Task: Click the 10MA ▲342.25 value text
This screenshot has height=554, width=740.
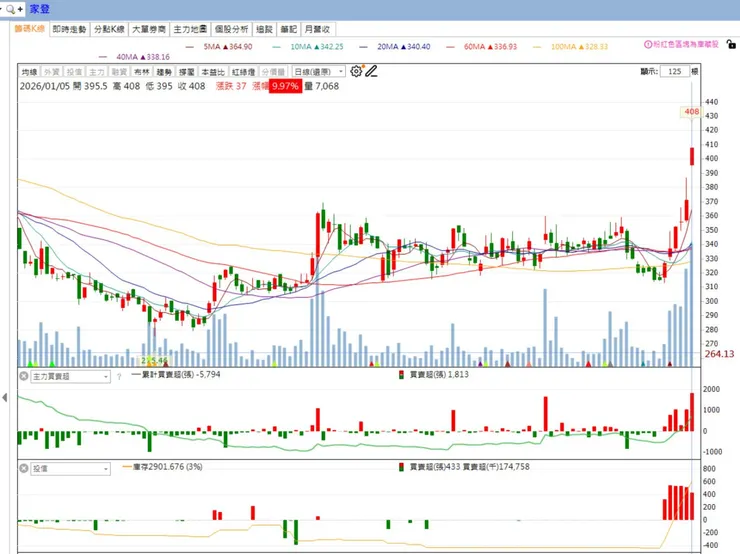Action: coord(317,47)
